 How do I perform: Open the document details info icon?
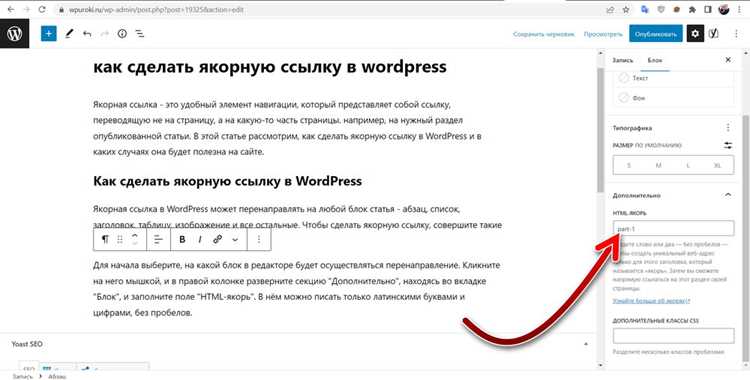pos(122,34)
